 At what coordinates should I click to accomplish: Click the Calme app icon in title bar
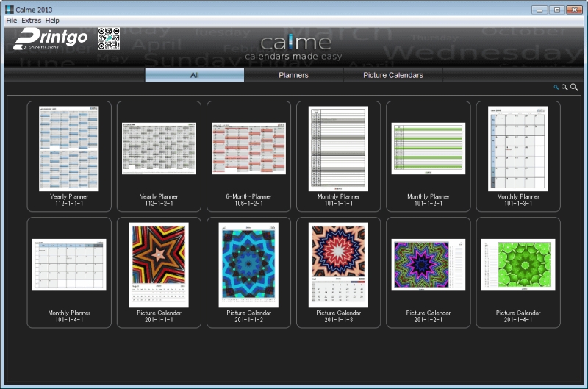pyautogui.click(x=10, y=10)
